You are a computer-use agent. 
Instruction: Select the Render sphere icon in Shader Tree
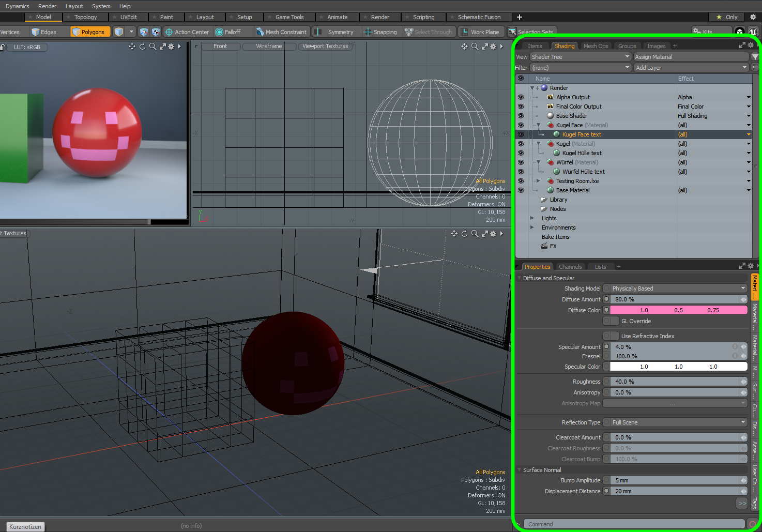pos(544,88)
